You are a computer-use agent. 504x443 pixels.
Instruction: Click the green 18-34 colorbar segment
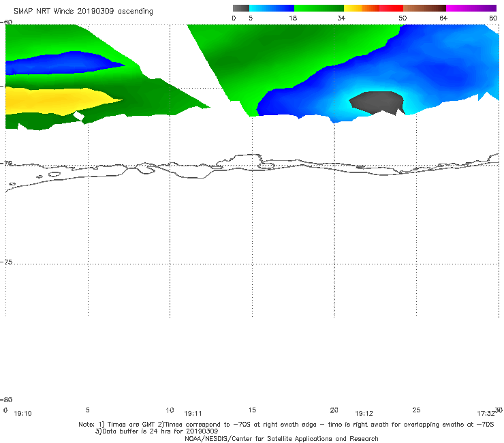[319, 8]
